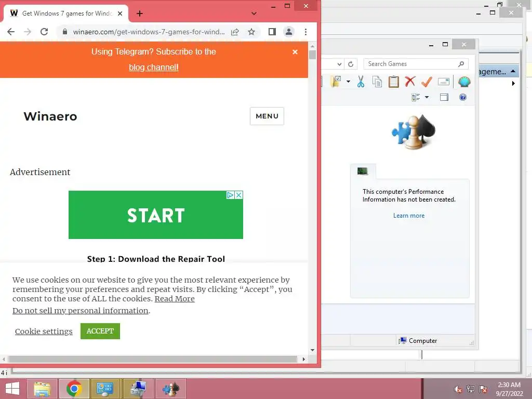Screen dimensions: 532x399
Task: Click the Search Games magnifier icon
Action: coord(461,64)
